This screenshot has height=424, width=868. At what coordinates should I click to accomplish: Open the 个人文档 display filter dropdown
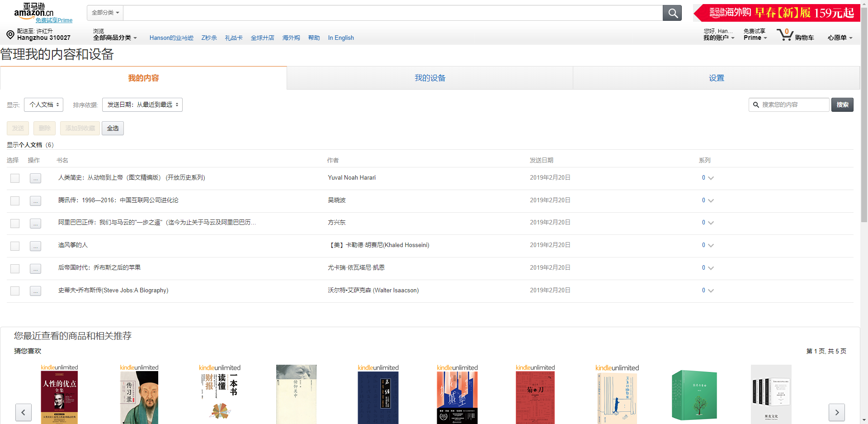tap(44, 105)
